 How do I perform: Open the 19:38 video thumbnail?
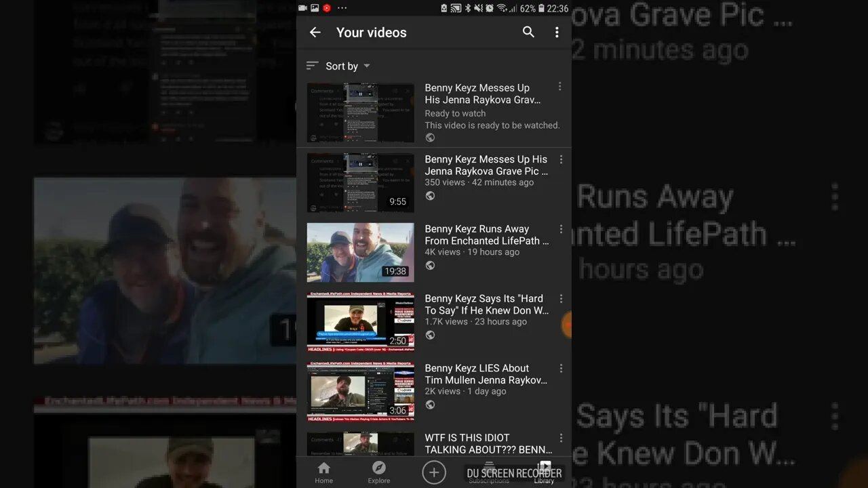360,253
